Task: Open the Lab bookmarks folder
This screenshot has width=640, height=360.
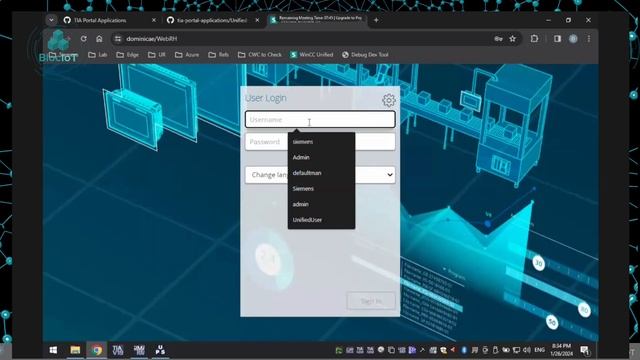Action: 98,55
